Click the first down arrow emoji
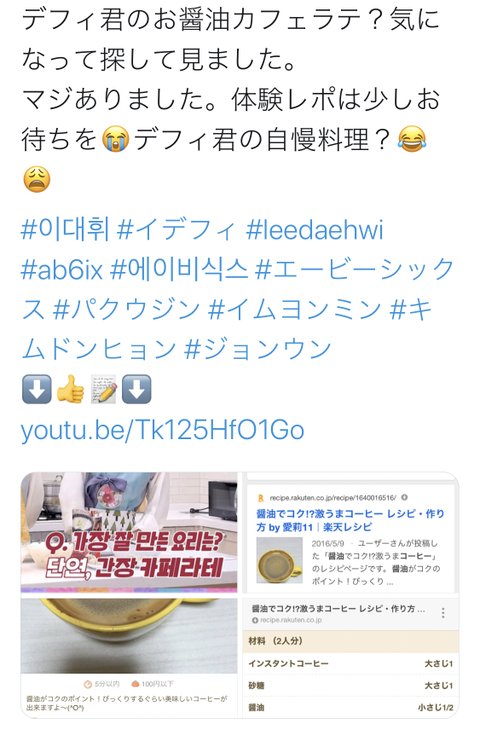The image size is (480, 741). point(37,389)
